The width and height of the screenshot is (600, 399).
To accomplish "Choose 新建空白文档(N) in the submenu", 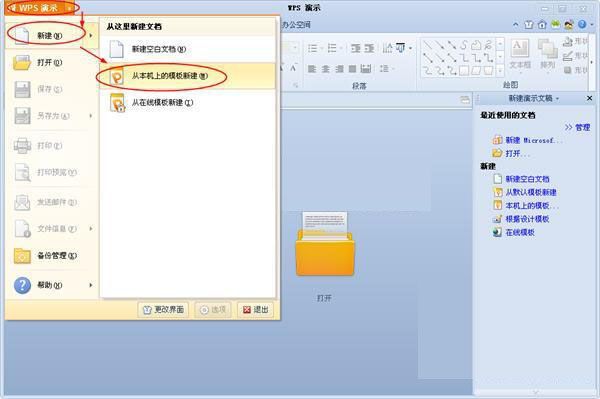I will (x=188, y=49).
